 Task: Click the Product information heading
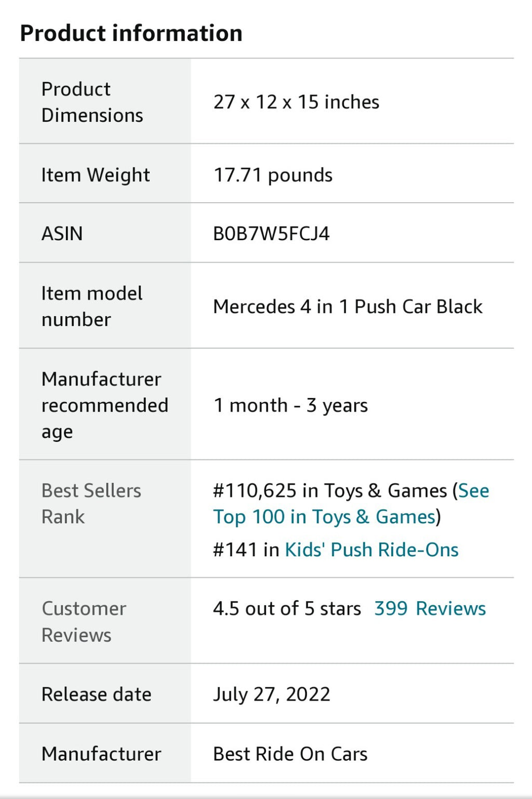[x=131, y=33]
